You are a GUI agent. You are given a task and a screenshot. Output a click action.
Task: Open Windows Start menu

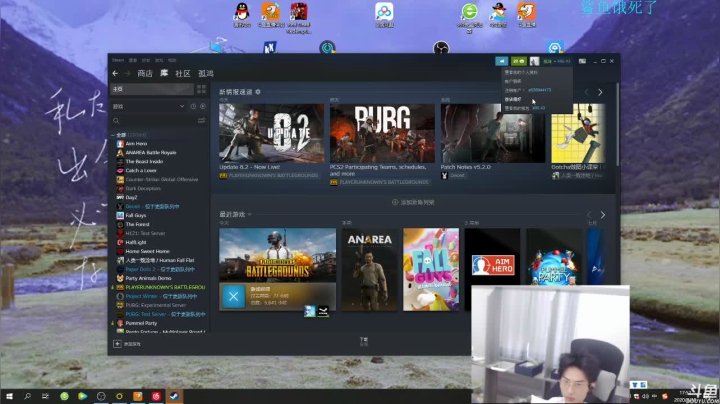pos(9,396)
